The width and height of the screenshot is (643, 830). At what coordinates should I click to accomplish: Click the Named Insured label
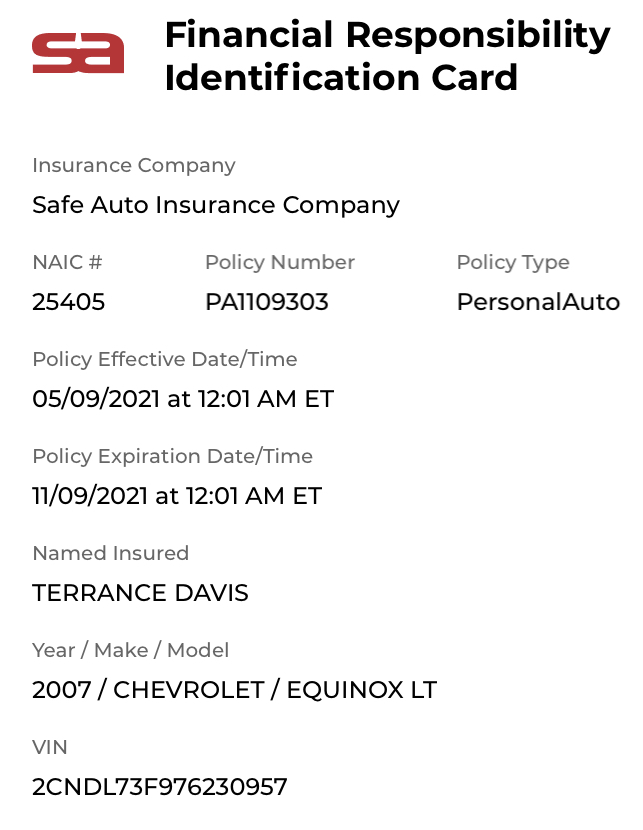[111, 553]
